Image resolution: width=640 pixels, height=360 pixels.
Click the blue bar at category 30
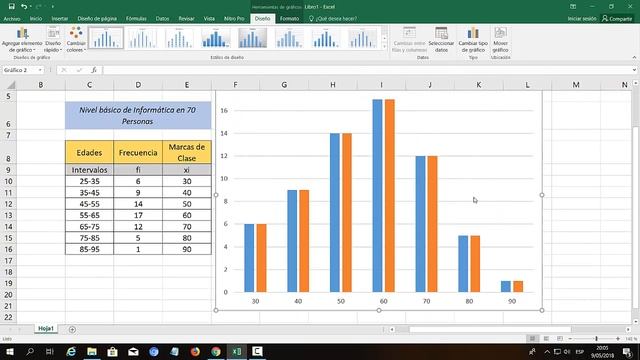coord(249,258)
